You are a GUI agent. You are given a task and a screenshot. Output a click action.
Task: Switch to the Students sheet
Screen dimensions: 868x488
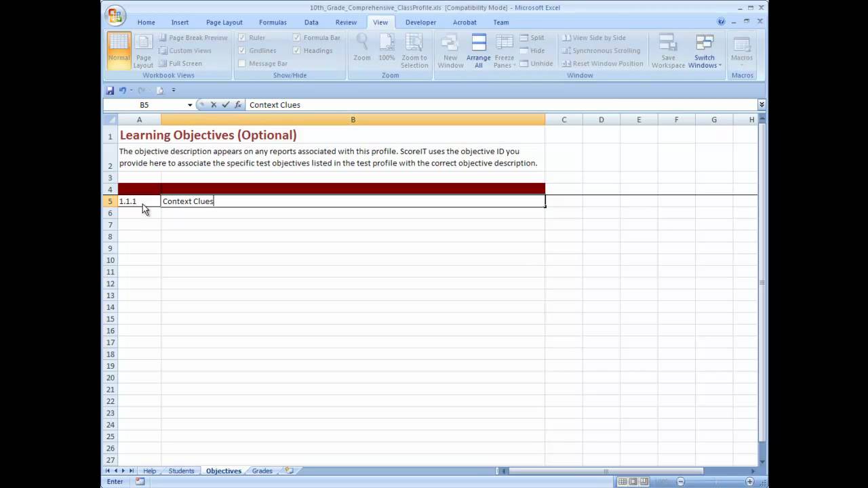(181, 471)
